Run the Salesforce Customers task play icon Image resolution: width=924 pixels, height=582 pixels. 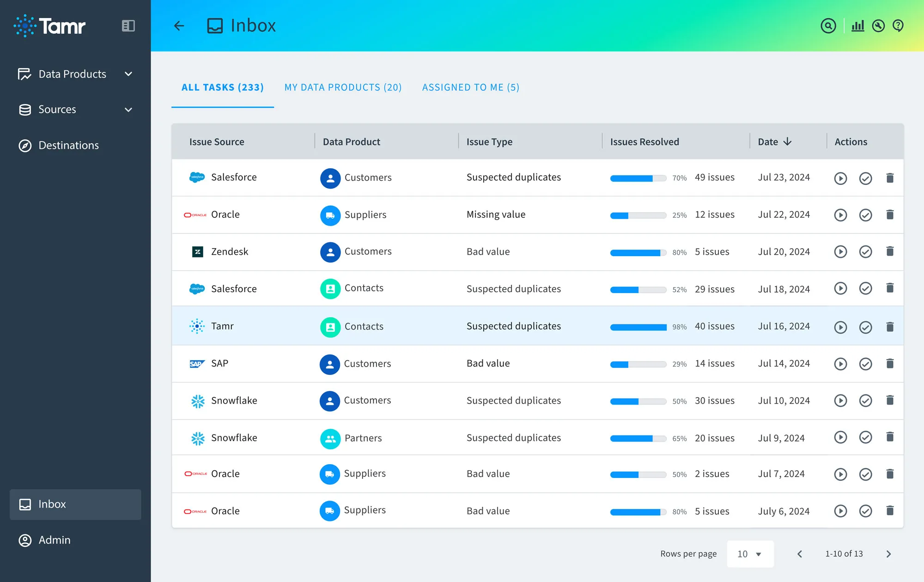tap(840, 178)
